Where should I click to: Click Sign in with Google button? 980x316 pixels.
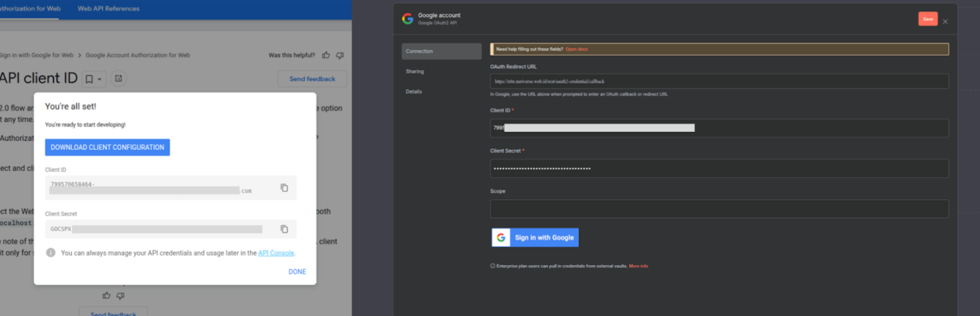point(535,238)
